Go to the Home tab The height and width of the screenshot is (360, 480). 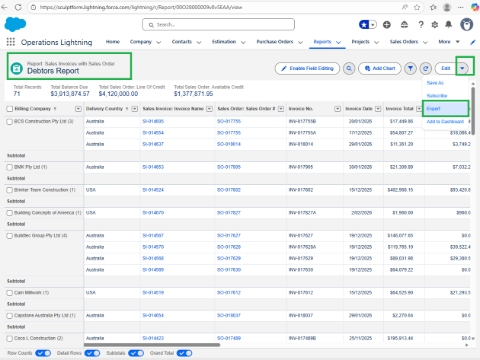(x=113, y=42)
